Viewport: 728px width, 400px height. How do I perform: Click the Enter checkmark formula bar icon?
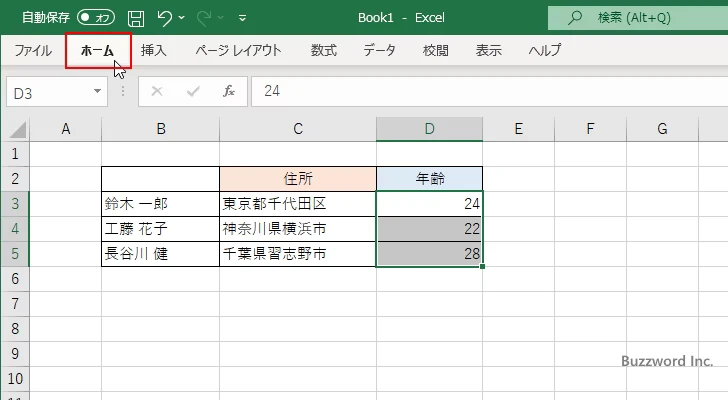(193, 91)
